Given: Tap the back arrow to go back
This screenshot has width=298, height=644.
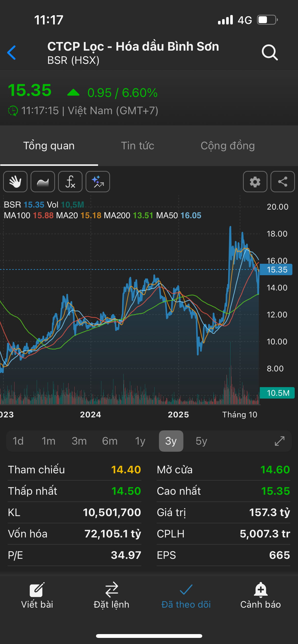Looking at the screenshot, I should click(x=12, y=53).
